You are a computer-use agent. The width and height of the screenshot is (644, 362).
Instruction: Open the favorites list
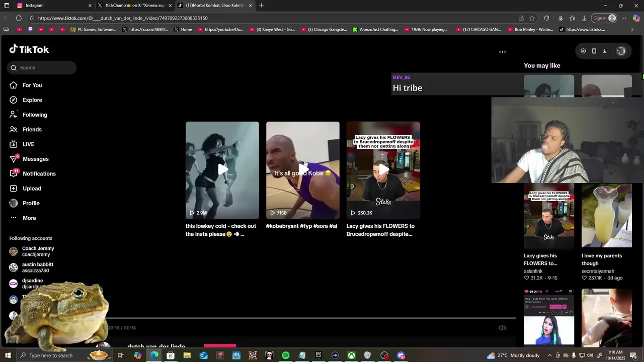pos(572,18)
